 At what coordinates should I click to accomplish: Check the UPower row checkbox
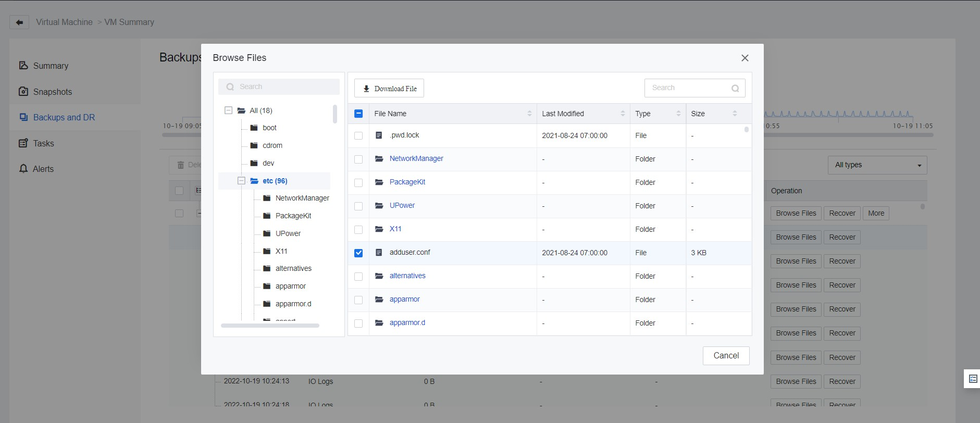point(358,206)
